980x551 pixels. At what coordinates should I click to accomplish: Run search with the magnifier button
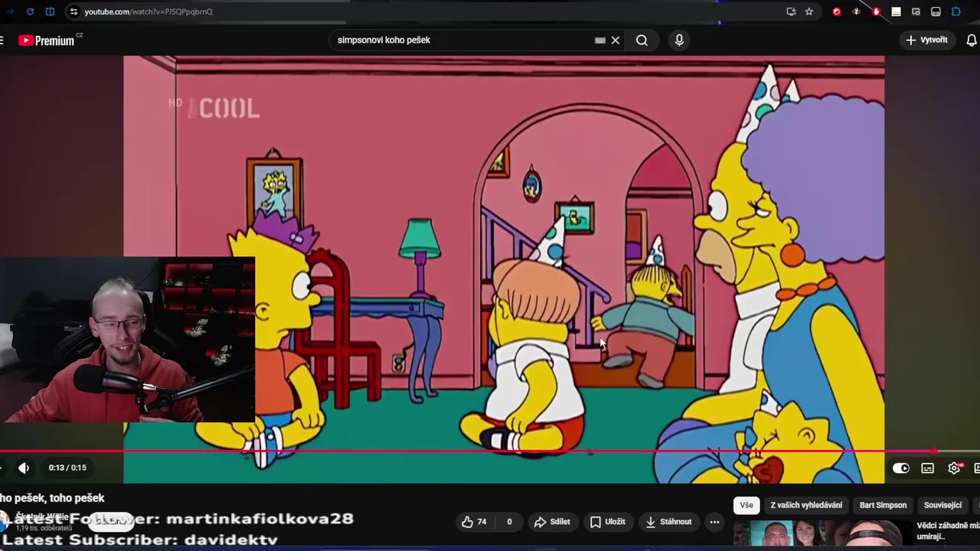tap(642, 40)
